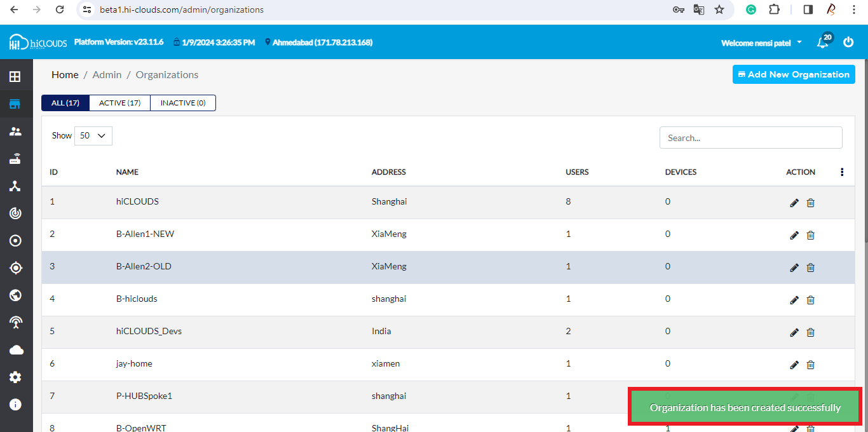Delete the B-Allen1-NEW organization
This screenshot has height=432, width=868.
pyautogui.click(x=810, y=235)
